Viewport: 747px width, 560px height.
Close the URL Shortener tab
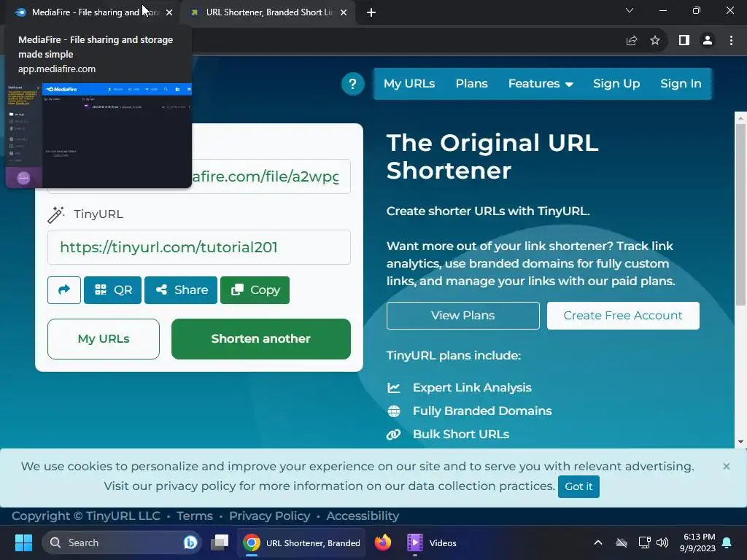coord(344,13)
